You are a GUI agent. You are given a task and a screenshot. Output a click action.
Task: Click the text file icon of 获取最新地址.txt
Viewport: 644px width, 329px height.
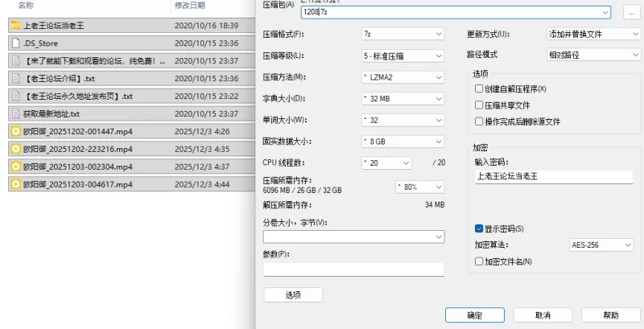coord(15,113)
